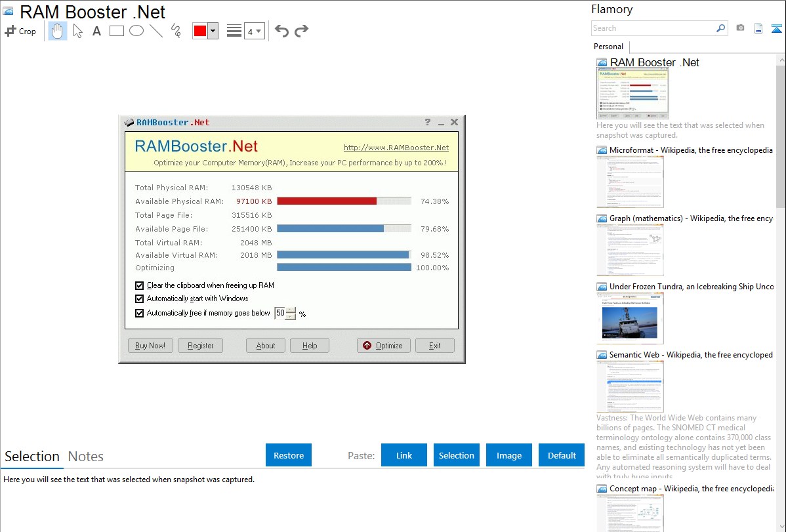Click the RAMBooster dialog title bar icon
Viewport: 786px width, 532px height.
point(129,123)
